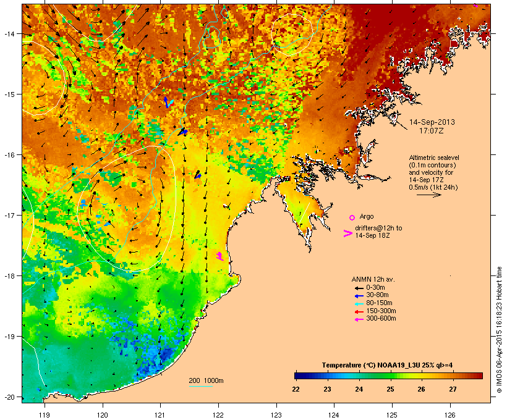Click the cyan 80-150m arrow in legend
The width and height of the screenshot is (507, 420).
359,304
